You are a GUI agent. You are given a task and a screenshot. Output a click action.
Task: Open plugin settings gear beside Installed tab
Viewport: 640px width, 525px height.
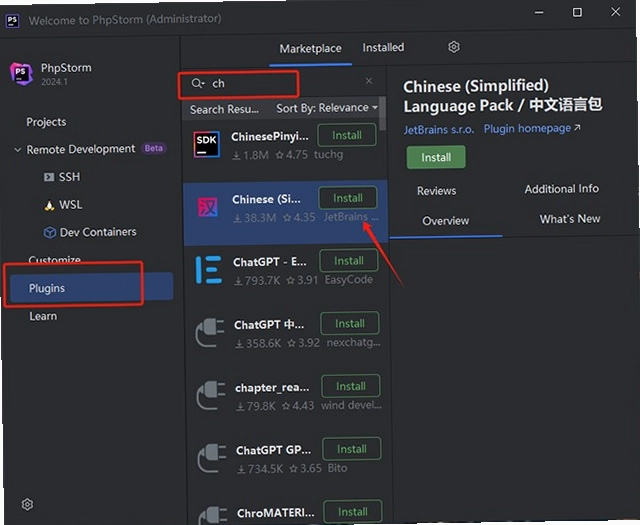454,47
